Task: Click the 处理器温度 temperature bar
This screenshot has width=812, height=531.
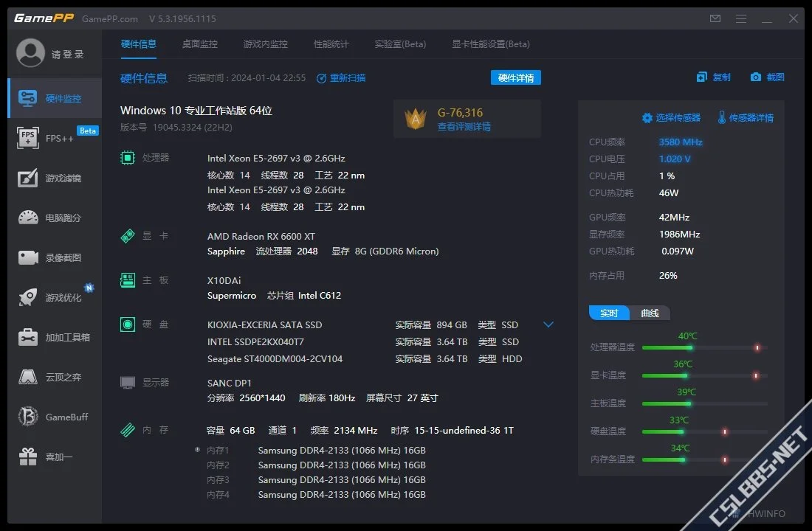Action: pyautogui.click(x=705, y=348)
